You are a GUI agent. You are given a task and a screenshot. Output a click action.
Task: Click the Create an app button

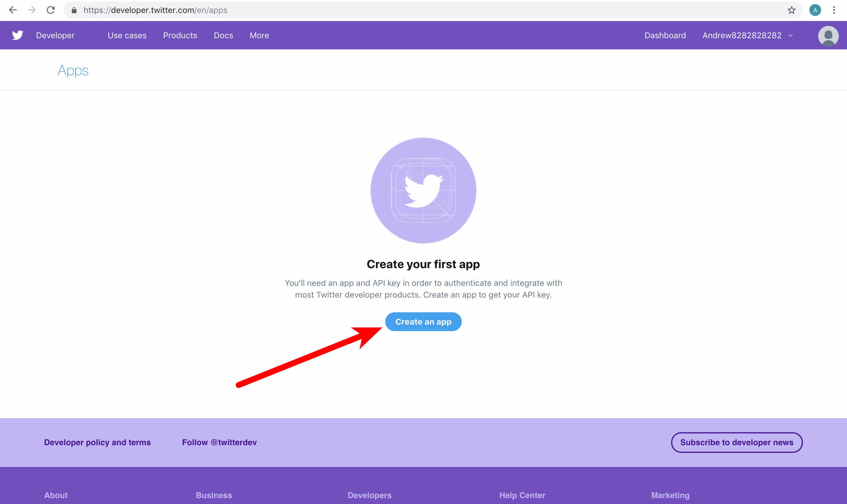point(423,322)
